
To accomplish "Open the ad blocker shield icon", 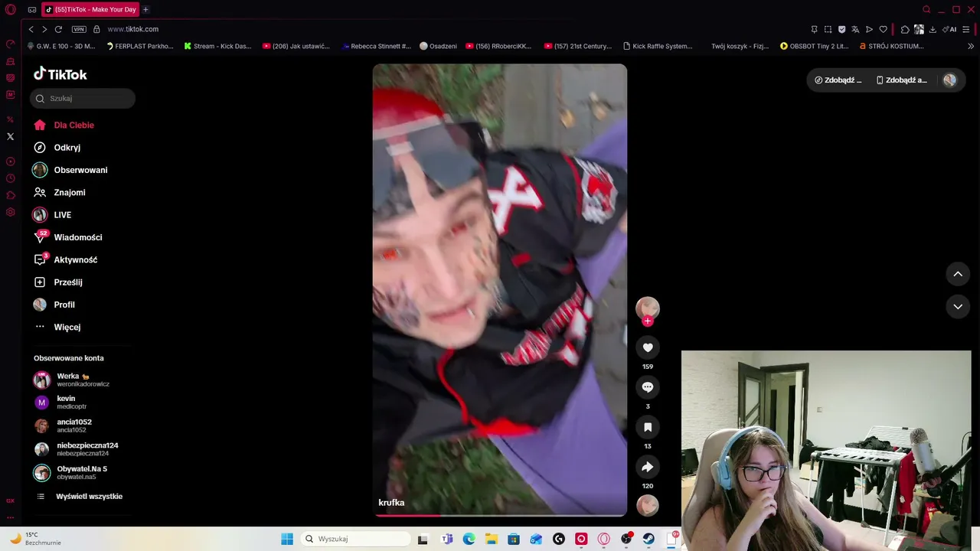I will (x=841, y=29).
